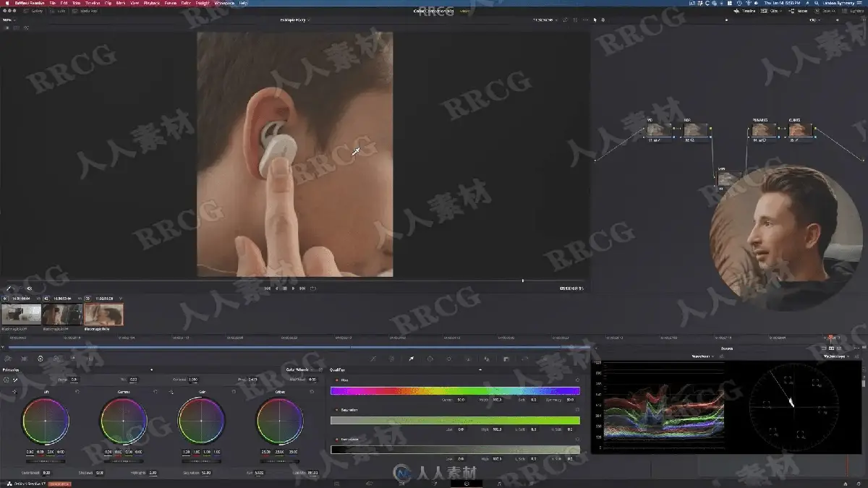Stop playback in the viewer
The width and height of the screenshot is (868, 488).
[285, 288]
